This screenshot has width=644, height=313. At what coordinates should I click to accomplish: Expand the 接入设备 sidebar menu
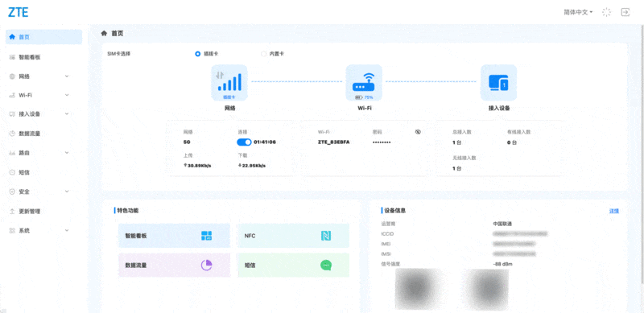67,114
